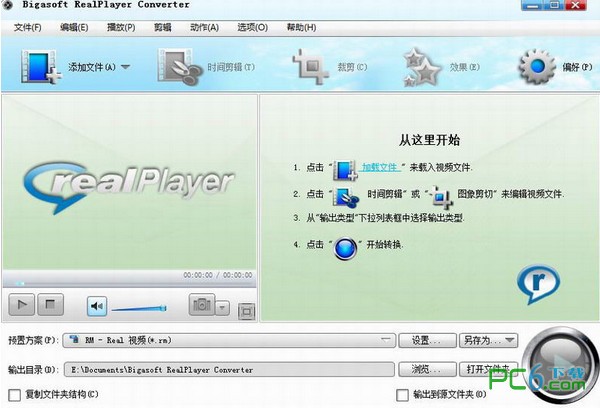Viewport: 600px width, 408px height.
Task: Click the 00:00:00 / 00:00:00 time display
Action: tap(217, 275)
